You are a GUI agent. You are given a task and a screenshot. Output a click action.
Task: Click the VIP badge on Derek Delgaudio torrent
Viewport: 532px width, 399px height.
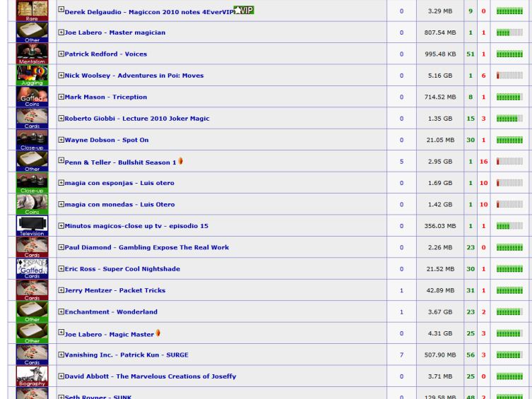[244, 10]
